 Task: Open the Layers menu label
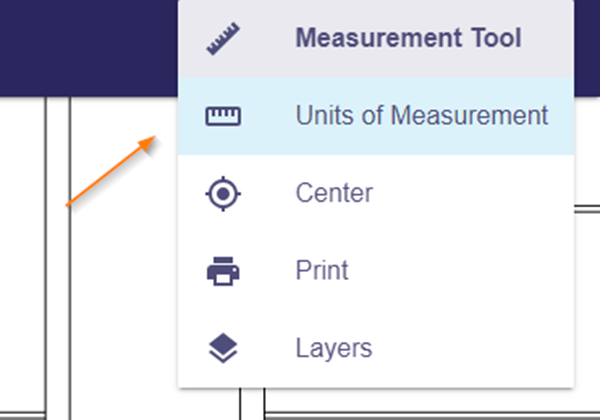coord(334,348)
